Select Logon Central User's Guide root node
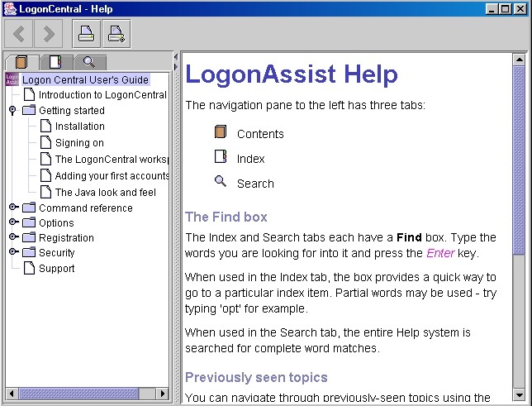532x406 pixels. [x=85, y=79]
